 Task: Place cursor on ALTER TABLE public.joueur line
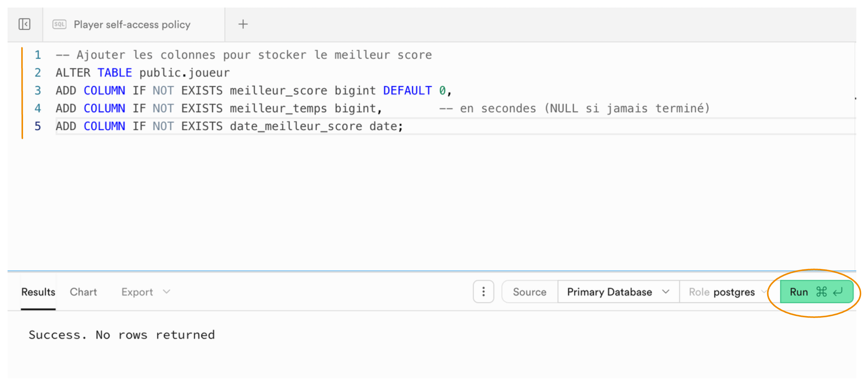point(143,73)
